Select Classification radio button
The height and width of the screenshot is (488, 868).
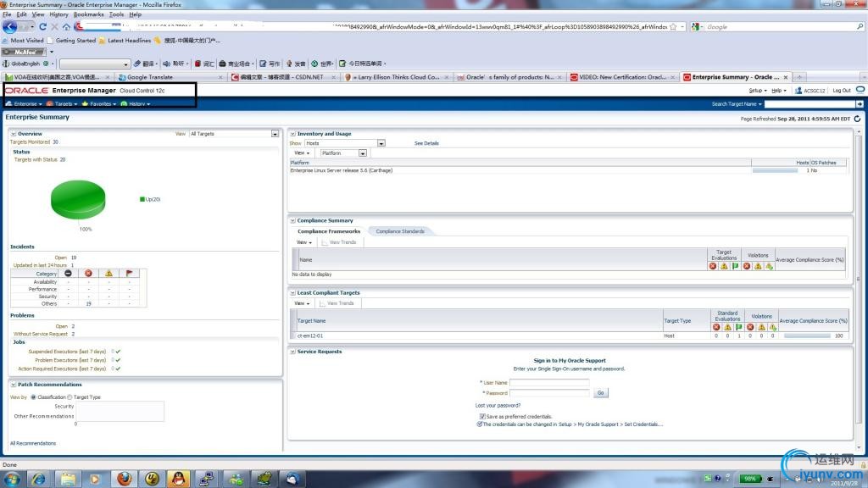pyautogui.click(x=33, y=397)
